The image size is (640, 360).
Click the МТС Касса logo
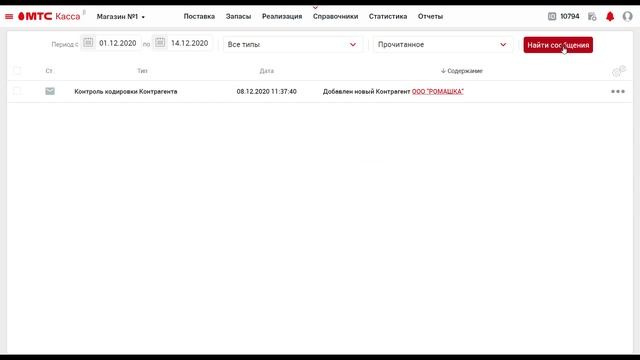(49, 16)
